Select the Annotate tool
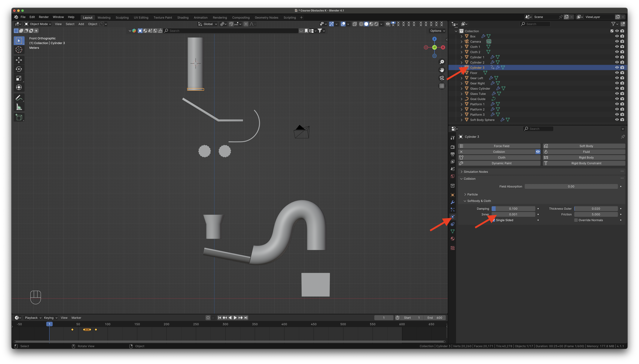 point(19,98)
